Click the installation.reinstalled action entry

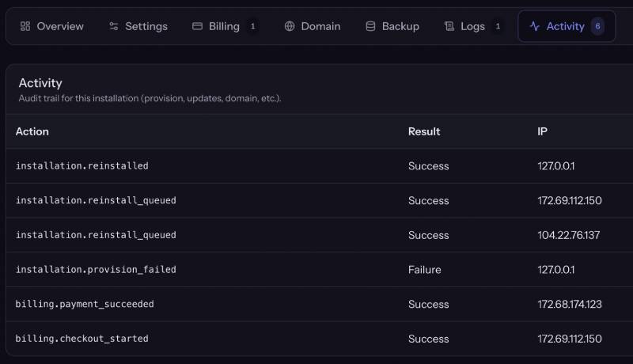(x=82, y=166)
